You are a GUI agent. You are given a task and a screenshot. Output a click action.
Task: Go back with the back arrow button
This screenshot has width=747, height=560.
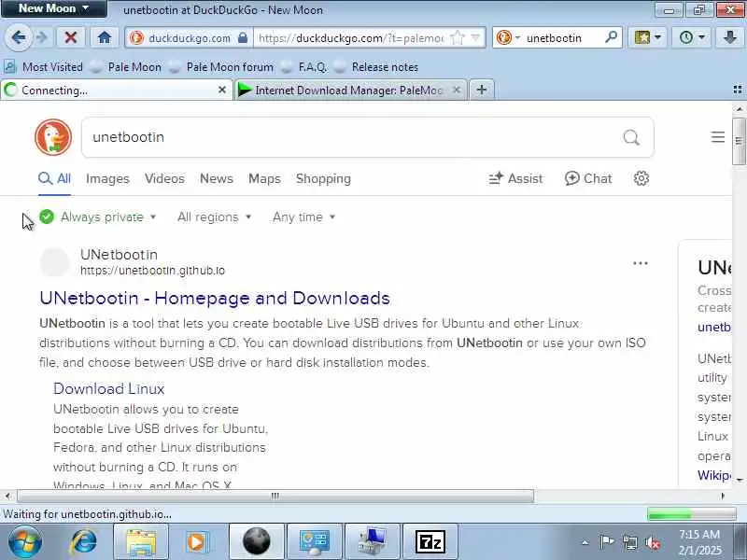pos(18,37)
